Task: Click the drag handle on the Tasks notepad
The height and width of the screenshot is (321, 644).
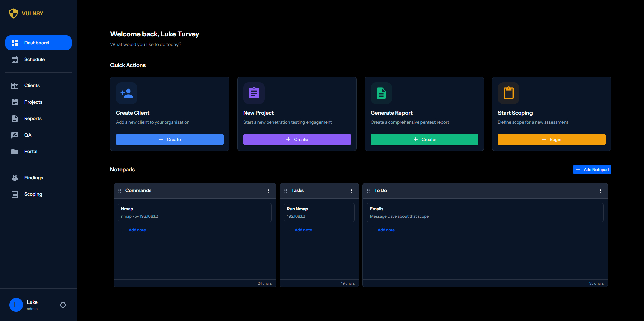Action: 285,190
